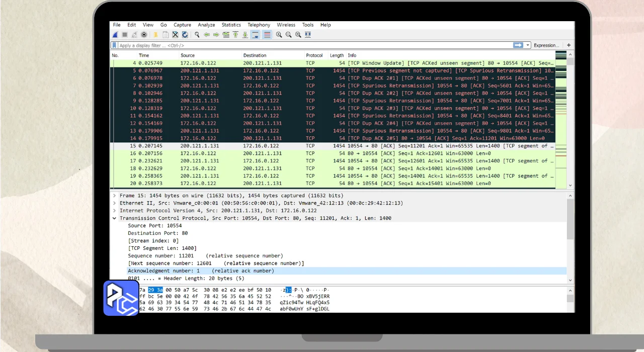Viewport: 644px width, 352px height.
Task: Click the Expression... button
Action: coord(546,45)
